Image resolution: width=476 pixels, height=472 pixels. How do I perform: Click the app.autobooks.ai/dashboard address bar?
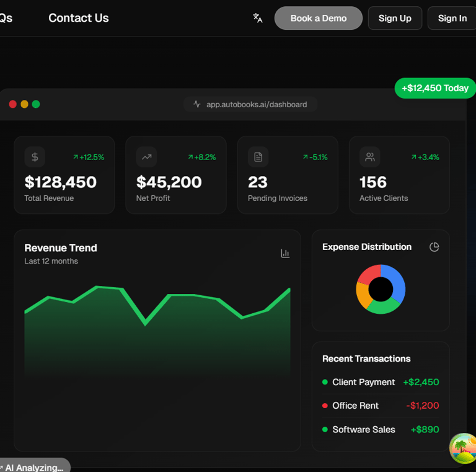[250, 104]
